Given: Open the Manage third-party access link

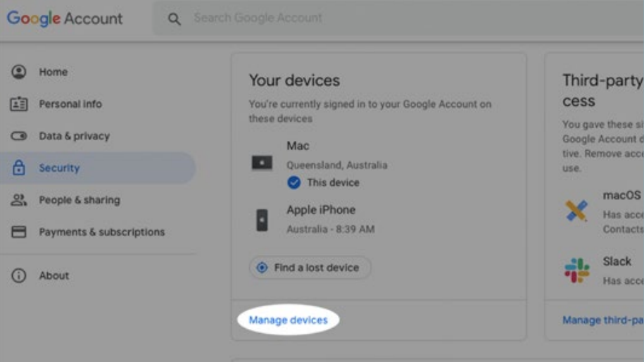Looking at the screenshot, I should coord(602,320).
